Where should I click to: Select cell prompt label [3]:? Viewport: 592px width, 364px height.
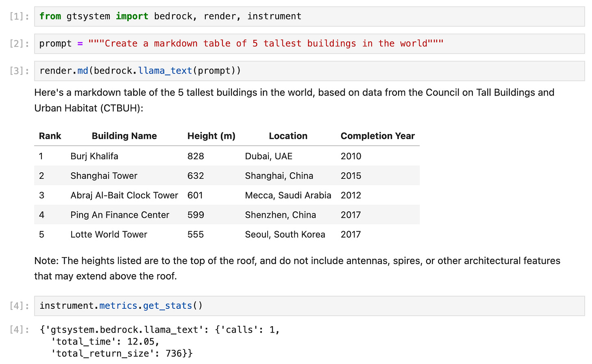19,71
